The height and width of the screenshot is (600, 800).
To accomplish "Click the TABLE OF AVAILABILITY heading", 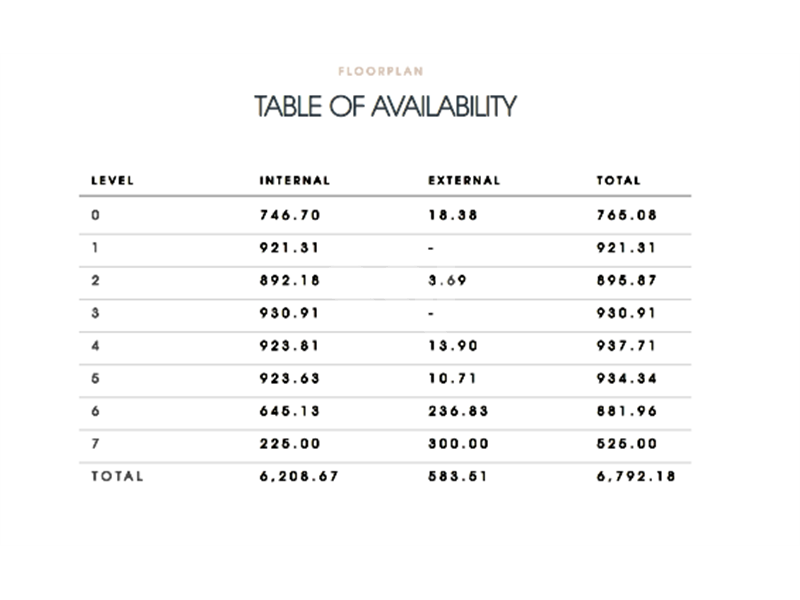I will click(x=385, y=107).
